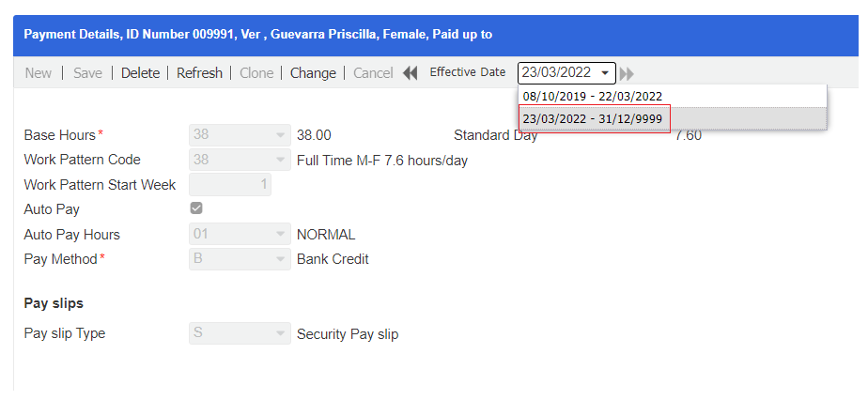Screen dimensions: 868x400
Task: Click the Delete button
Action: (140, 73)
